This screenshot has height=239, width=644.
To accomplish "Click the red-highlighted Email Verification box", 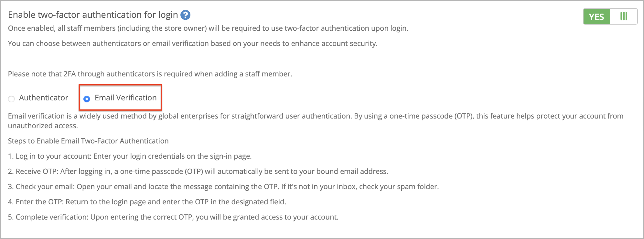I will pyautogui.click(x=120, y=97).
